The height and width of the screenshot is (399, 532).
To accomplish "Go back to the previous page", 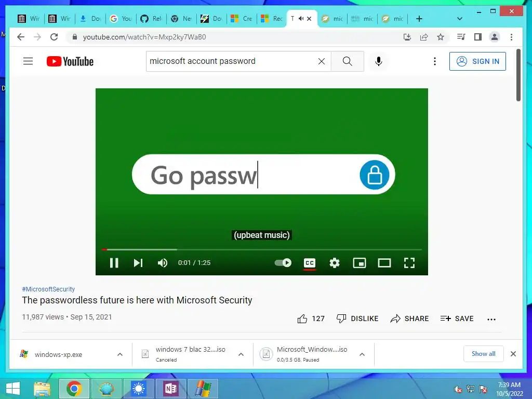I will click(x=21, y=37).
